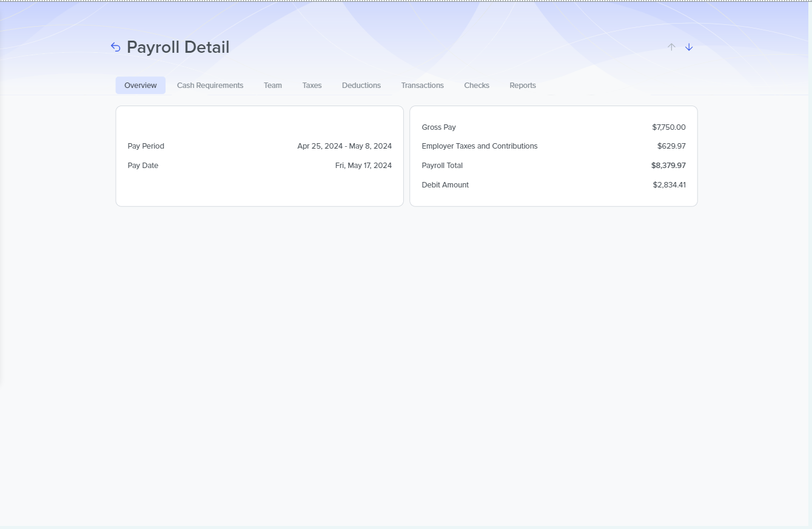Switch to the Reports tab

[x=523, y=86]
